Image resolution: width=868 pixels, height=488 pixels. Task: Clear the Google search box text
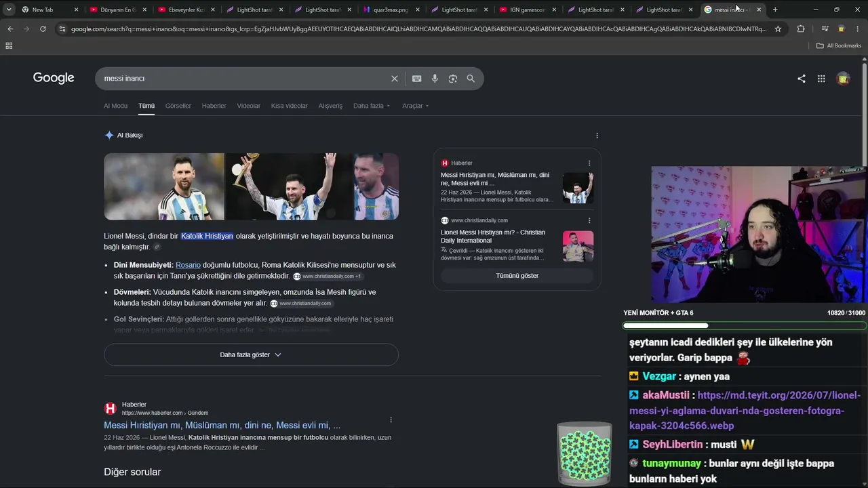(395, 79)
